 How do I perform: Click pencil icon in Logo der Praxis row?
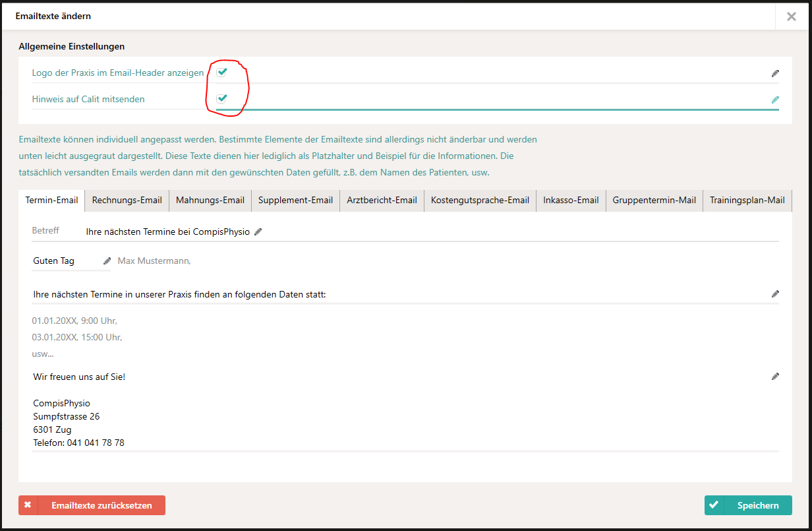pyautogui.click(x=775, y=73)
